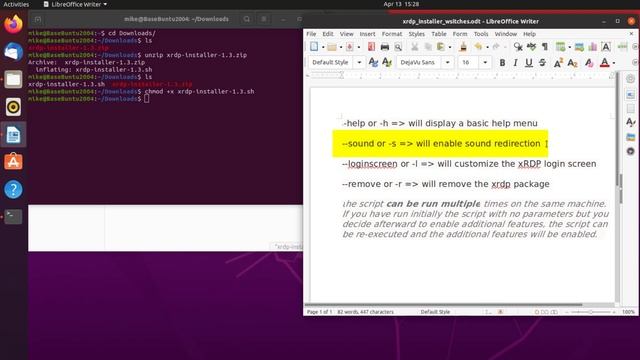Screen dimensions: 640x360
Task: Open the Sidebar Navigator compass icon
Action: click(x=631, y=151)
